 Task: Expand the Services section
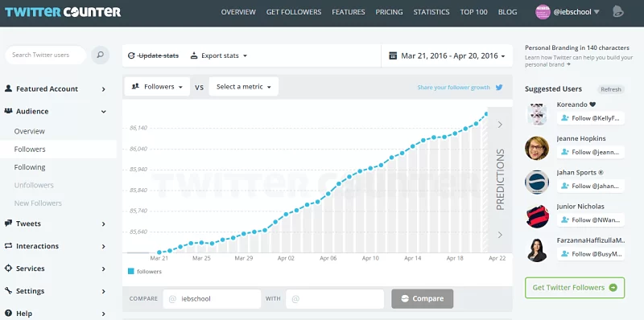[104, 269]
